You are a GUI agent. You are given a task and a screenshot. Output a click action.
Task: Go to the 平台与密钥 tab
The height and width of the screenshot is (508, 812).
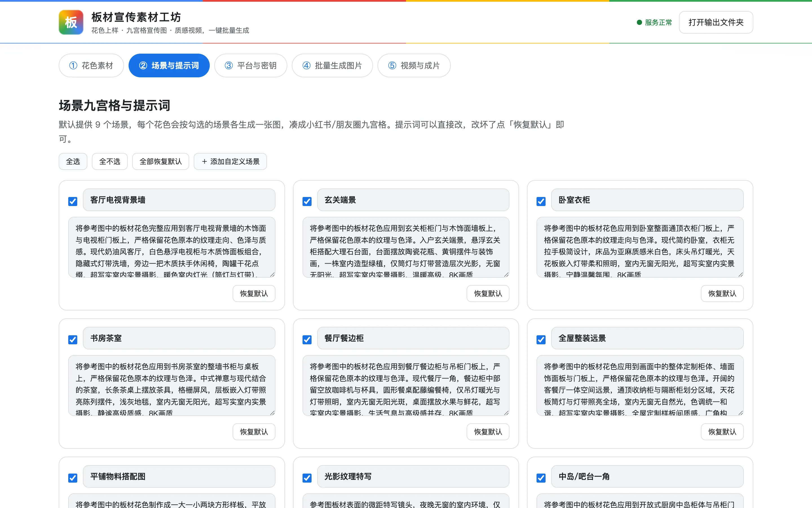point(251,65)
